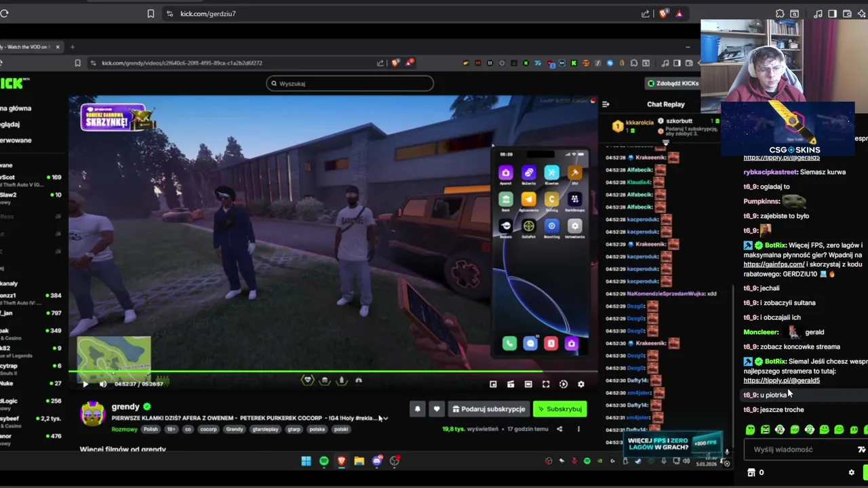Share the VOD via share icon

pyautogui.click(x=559, y=429)
